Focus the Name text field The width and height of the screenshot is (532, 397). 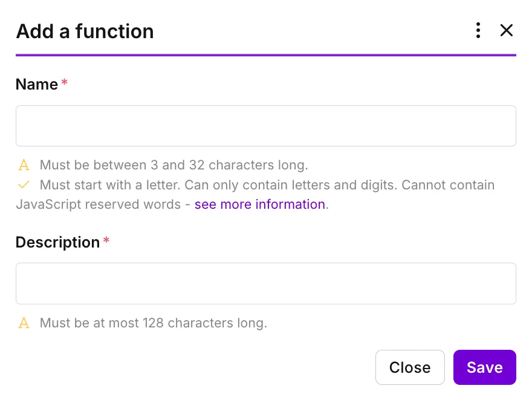265,126
